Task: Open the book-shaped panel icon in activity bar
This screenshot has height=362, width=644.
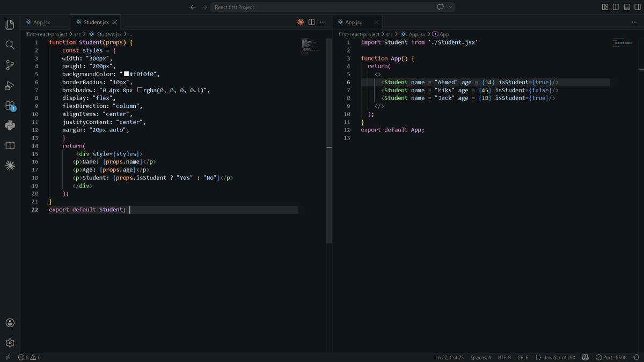Action: click(x=10, y=146)
